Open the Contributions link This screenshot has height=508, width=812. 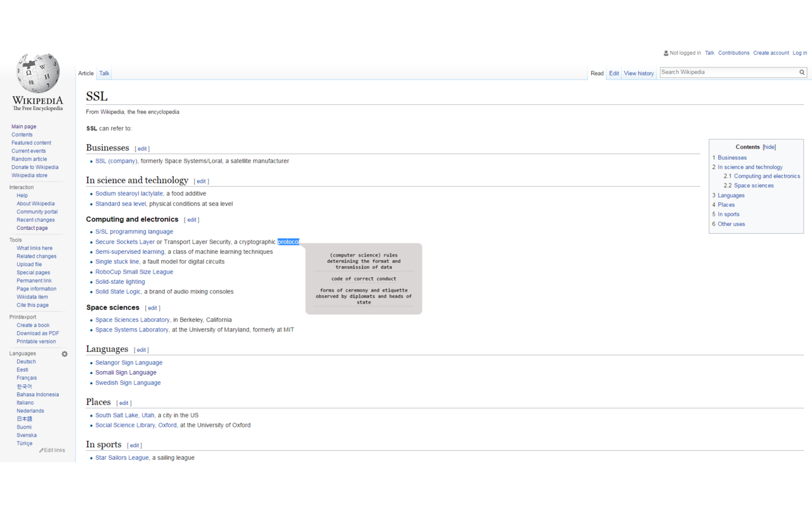pyautogui.click(x=734, y=53)
